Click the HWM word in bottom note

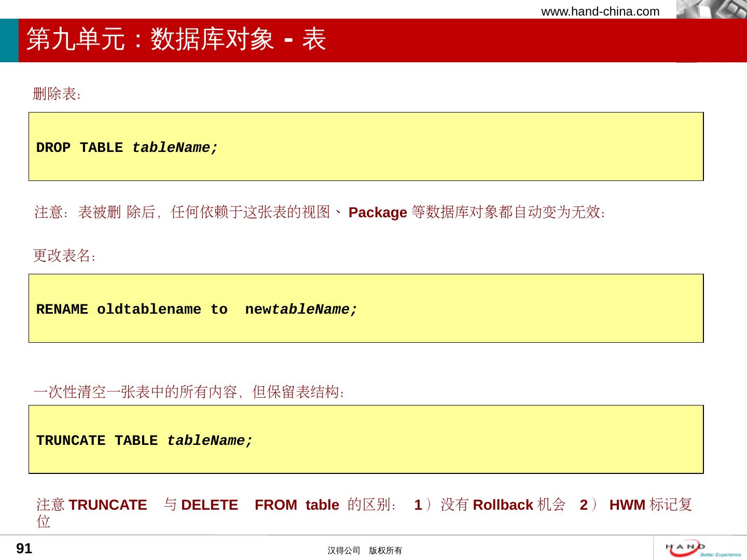[627, 505]
